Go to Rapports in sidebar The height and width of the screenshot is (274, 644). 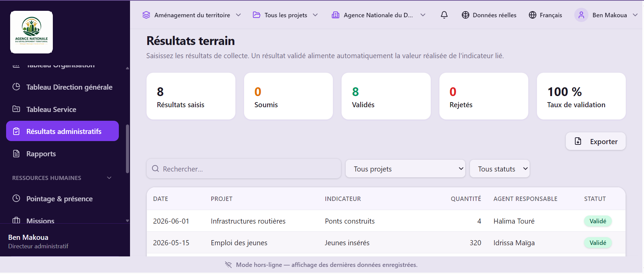click(62, 154)
